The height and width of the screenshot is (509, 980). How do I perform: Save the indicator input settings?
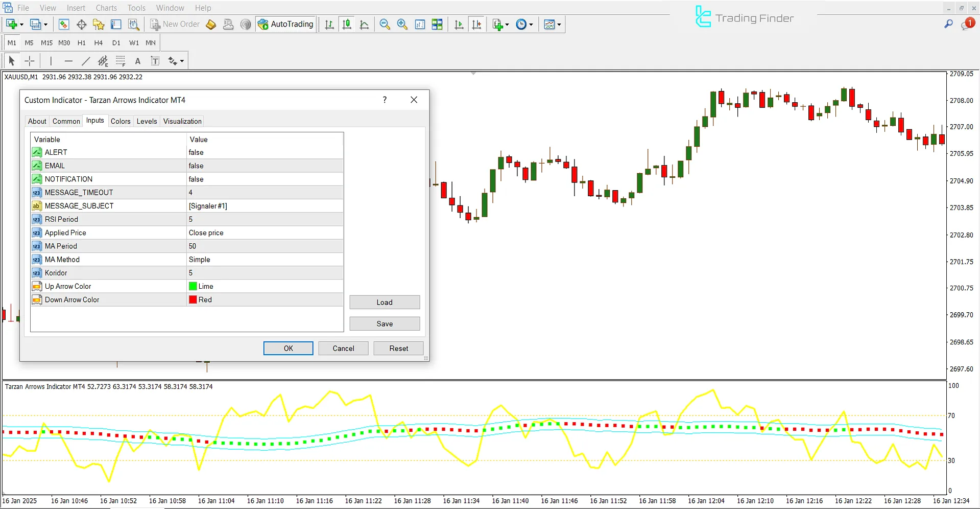(x=385, y=323)
